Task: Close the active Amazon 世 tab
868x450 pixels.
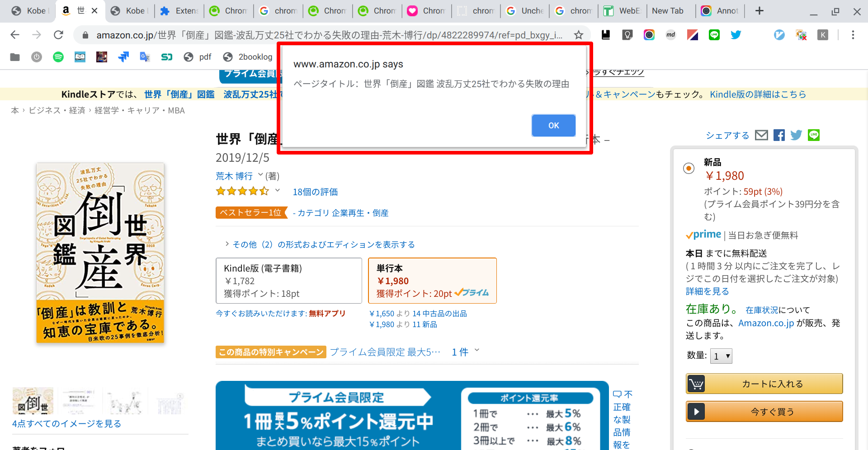Action: point(94,11)
